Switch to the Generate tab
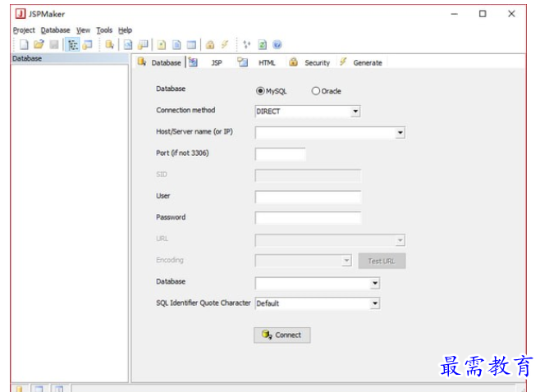The height and width of the screenshot is (392, 540). pos(361,62)
